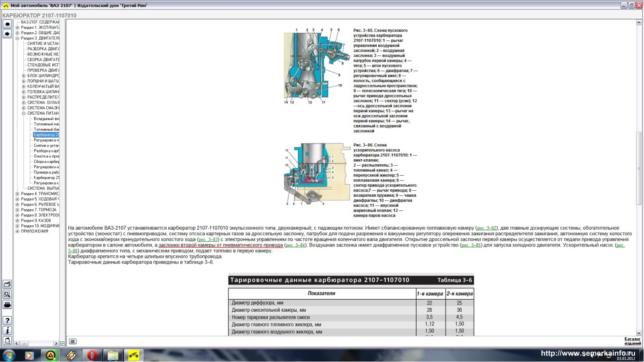Collapse the Раздел 3. ДВИГАТЕЛЬ tree node
Screen dimensions: 644x362
pyautogui.click(x=17, y=39)
